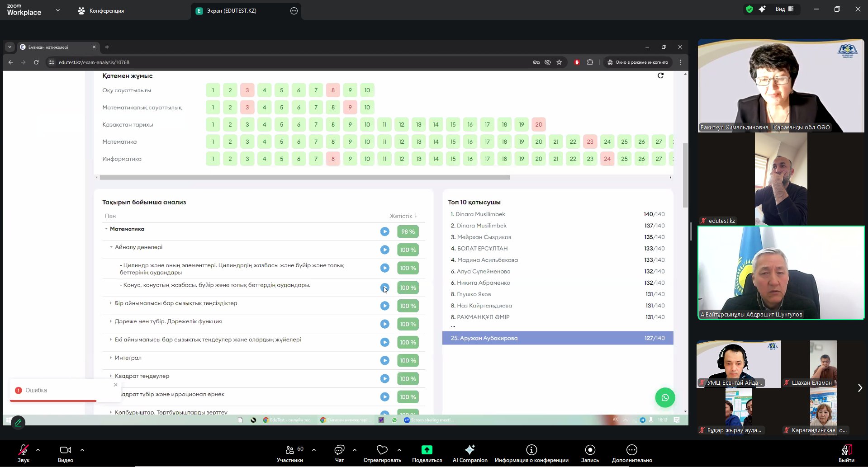Start recording with Запись button
Viewport: 868px width, 467px height.
590,453
